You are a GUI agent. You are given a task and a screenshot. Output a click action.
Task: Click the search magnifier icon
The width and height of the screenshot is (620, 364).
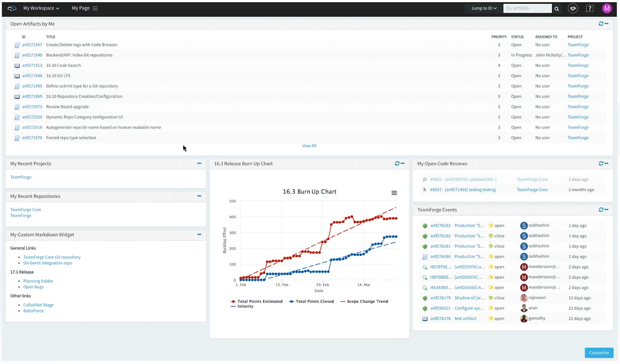[557, 8]
